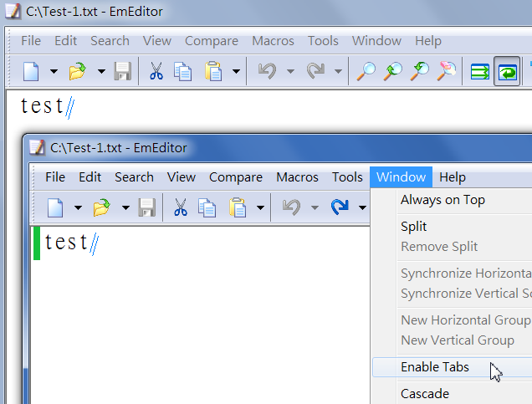Click Find magnifier icon in back window
Screen dimensions: 532x404
[366, 71]
